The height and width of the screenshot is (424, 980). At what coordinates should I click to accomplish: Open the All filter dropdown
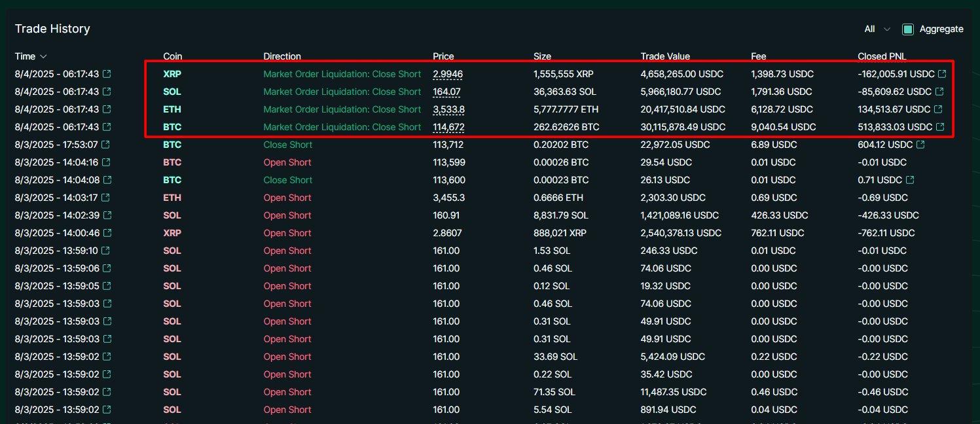tap(877, 29)
